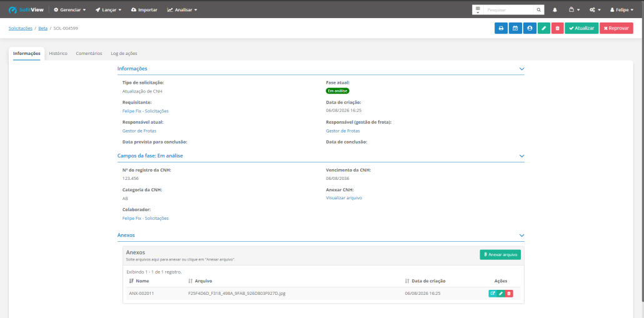Click Importar in the top menu
The image size is (644, 318).
pos(144,9)
